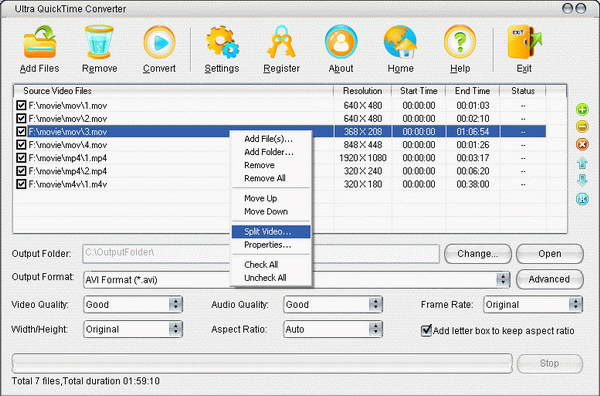Open Register keys icon
This screenshot has width=600, height=396.
[x=281, y=42]
